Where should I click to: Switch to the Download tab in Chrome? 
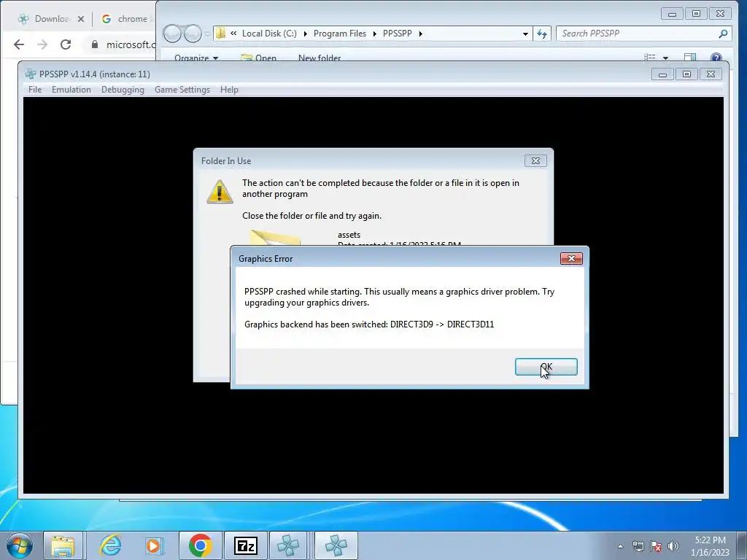pos(50,19)
